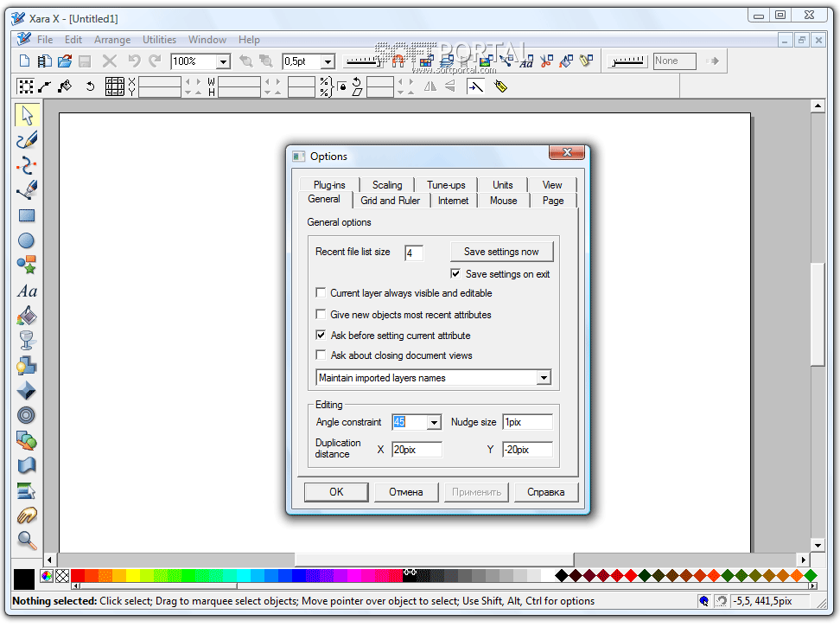Open the Help menu
840x627 pixels.
pos(249,40)
